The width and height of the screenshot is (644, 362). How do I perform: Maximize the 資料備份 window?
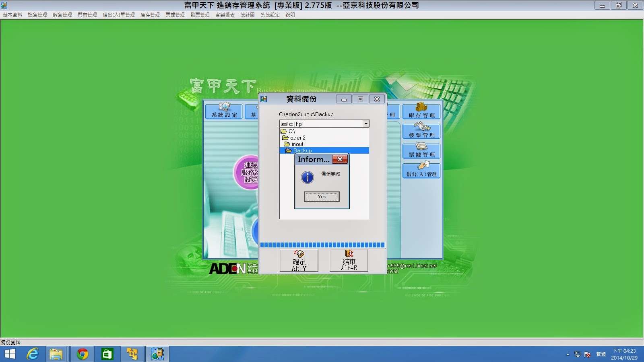pyautogui.click(x=360, y=99)
